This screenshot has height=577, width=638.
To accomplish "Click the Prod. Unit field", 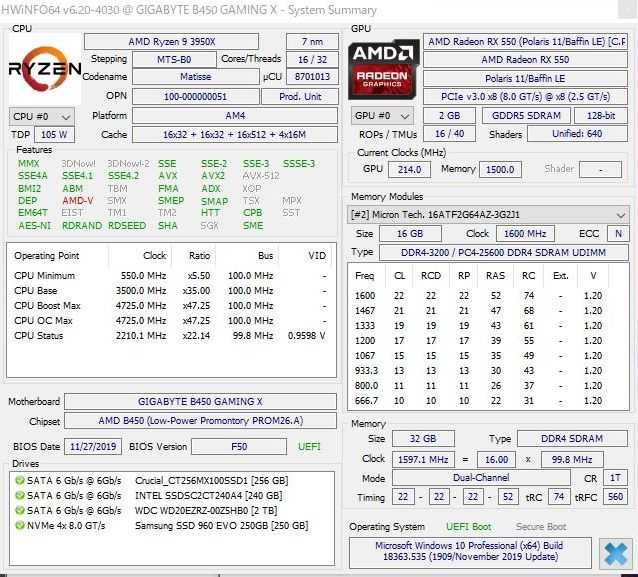I will (300, 97).
